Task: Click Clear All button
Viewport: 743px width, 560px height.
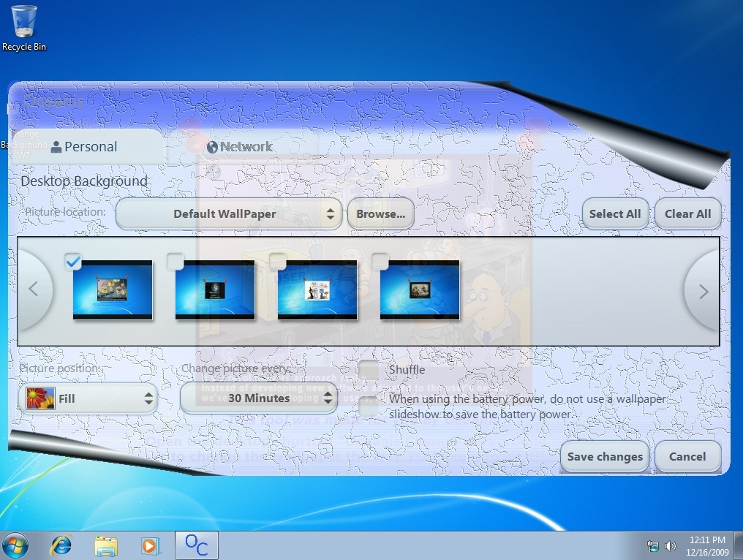Action: coord(687,213)
